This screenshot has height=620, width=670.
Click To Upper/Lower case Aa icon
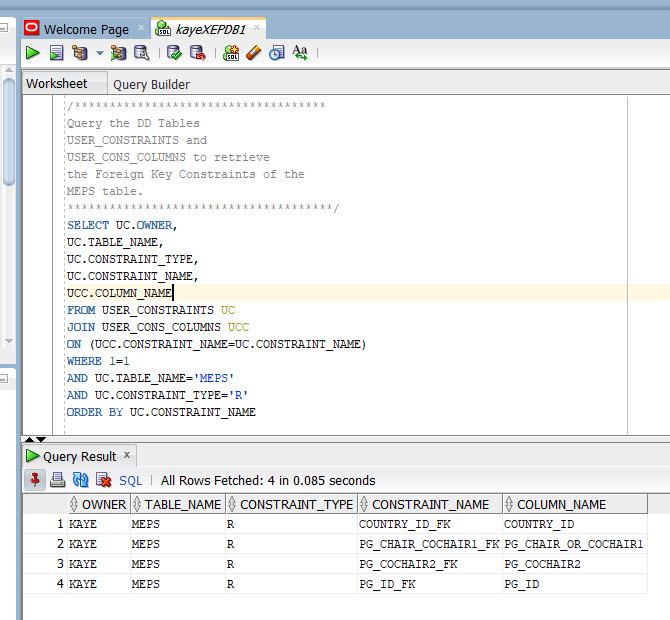[x=300, y=53]
